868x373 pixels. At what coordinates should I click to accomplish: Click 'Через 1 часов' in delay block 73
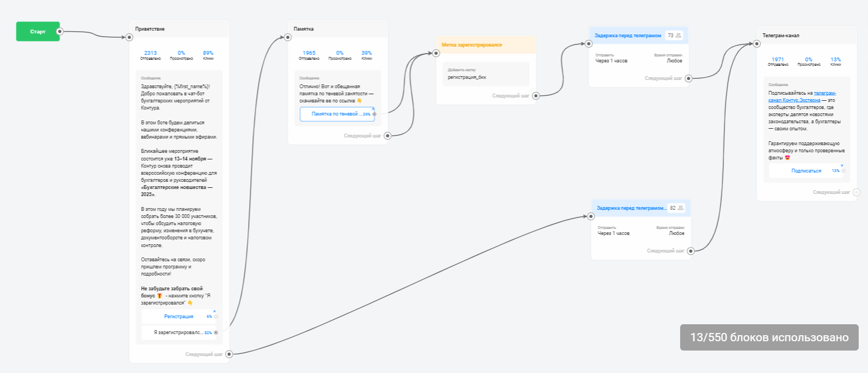pos(611,61)
